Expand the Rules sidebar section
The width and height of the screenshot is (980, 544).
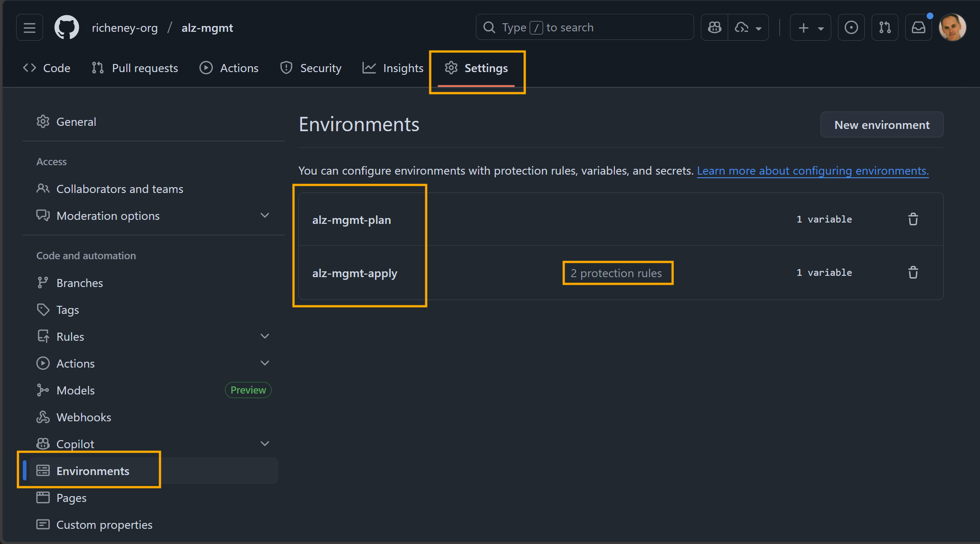(265, 336)
